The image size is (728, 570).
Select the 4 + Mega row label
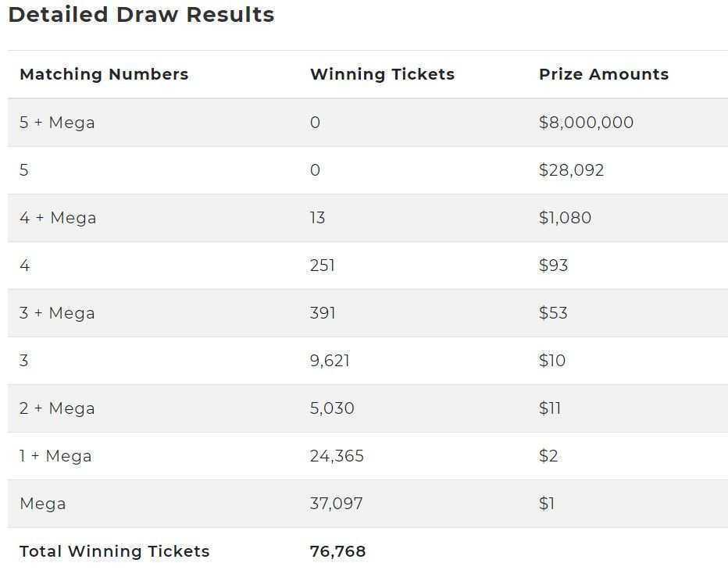(x=58, y=218)
